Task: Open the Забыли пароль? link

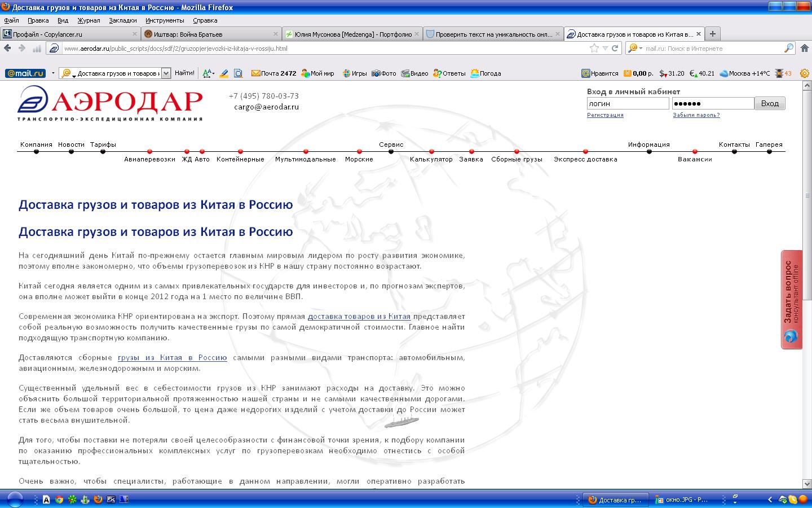Action: pos(696,115)
